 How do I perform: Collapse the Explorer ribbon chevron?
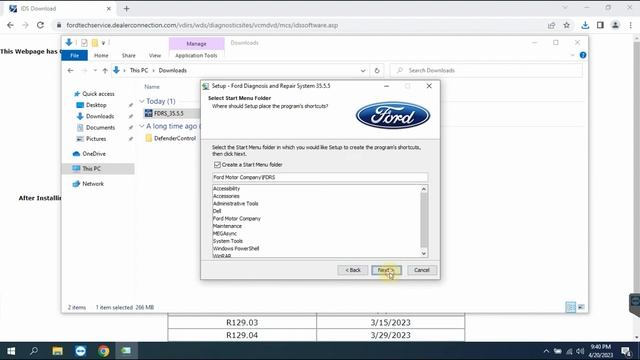(572, 55)
